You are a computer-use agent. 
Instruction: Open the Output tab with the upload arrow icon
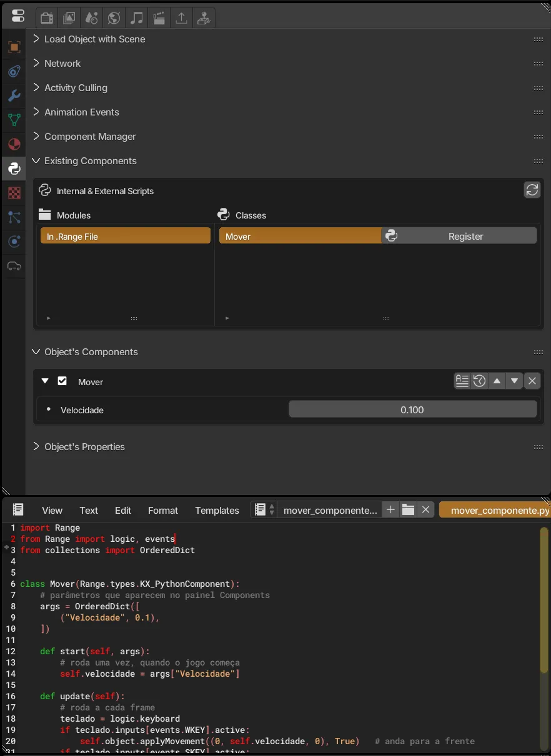tap(181, 18)
